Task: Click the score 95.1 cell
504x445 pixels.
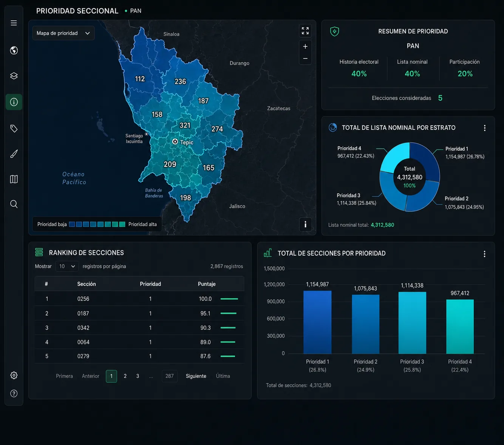Action: point(205,313)
